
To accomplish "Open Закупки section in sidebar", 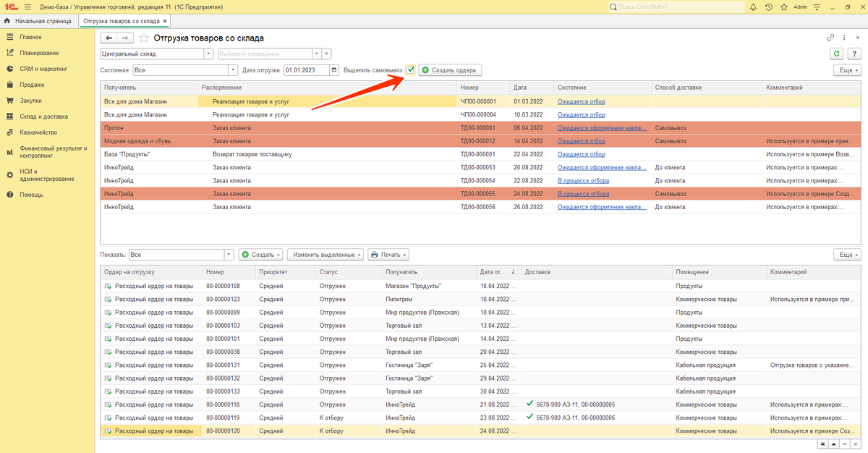I will pyautogui.click(x=30, y=101).
